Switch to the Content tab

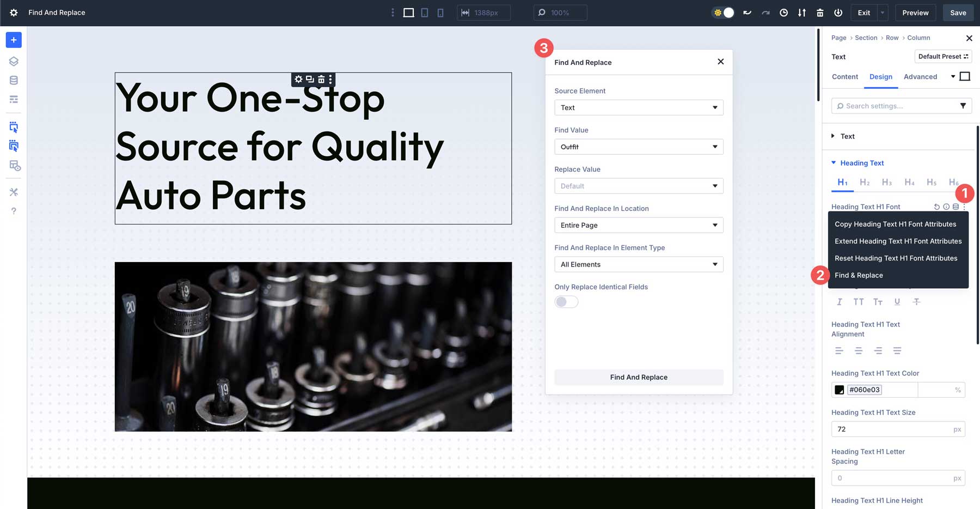click(x=844, y=77)
